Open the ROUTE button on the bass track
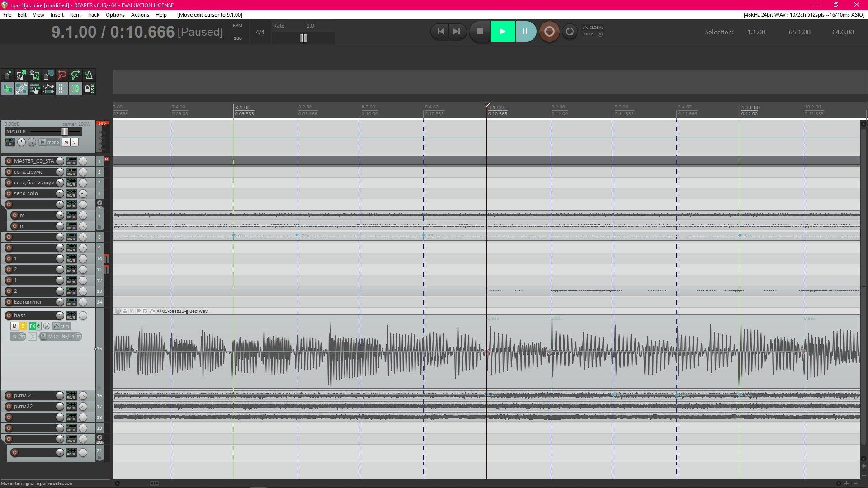The width and height of the screenshot is (868, 488). point(71,315)
